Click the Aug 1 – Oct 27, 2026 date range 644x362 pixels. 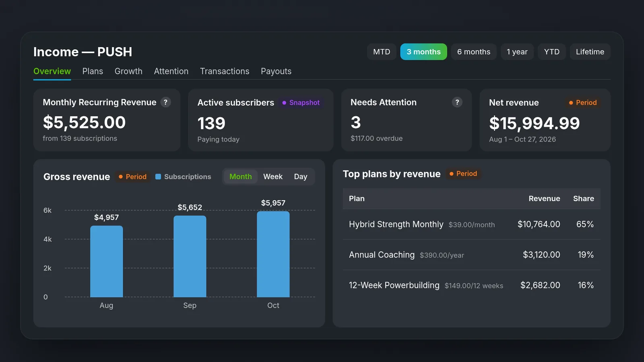[x=522, y=139]
